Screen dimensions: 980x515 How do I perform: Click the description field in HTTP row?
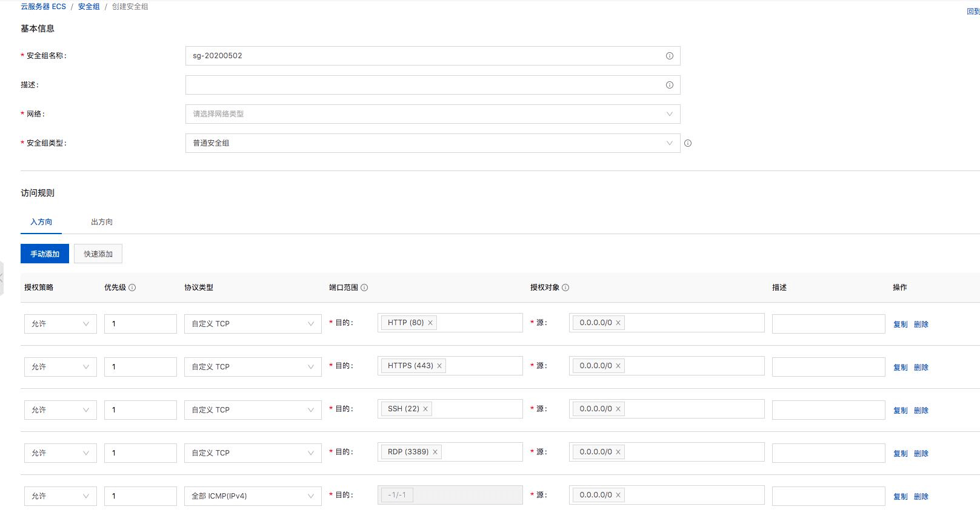click(x=828, y=324)
